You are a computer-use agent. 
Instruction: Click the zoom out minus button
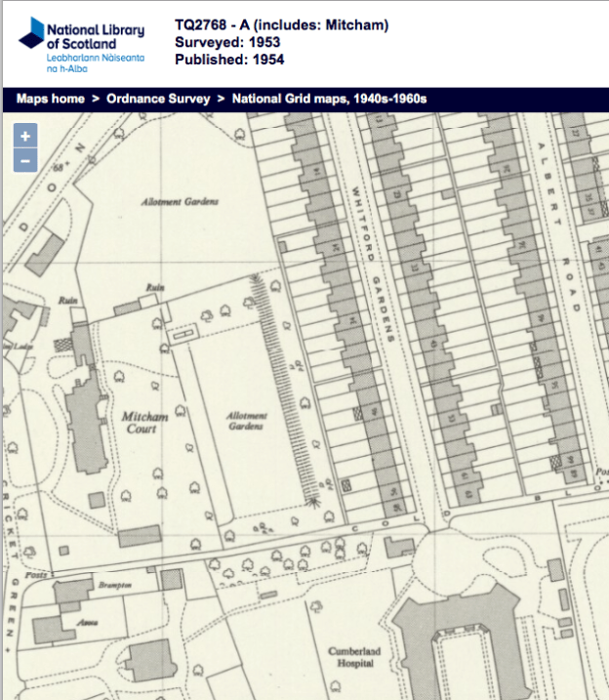click(x=25, y=160)
